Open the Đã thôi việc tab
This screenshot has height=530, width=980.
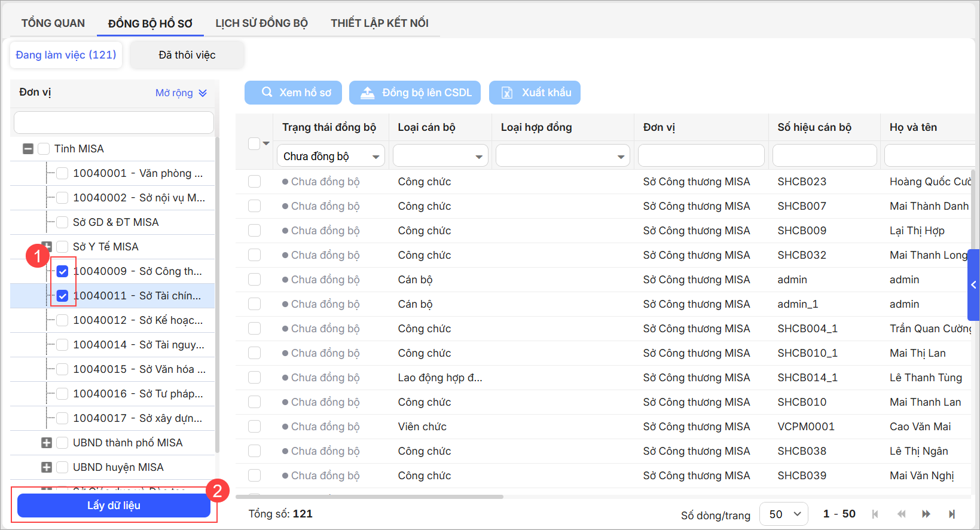tap(187, 55)
